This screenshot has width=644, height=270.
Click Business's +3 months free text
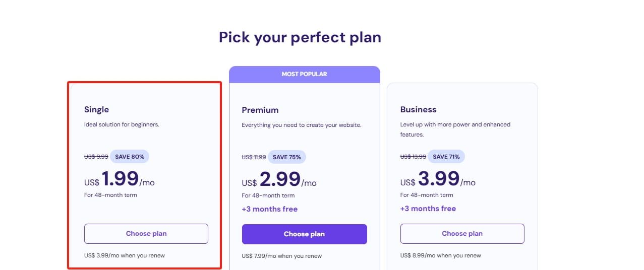click(x=428, y=209)
